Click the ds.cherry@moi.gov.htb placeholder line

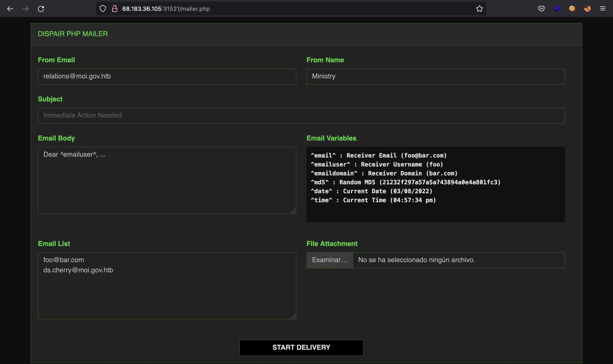pyautogui.click(x=78, y=270)
